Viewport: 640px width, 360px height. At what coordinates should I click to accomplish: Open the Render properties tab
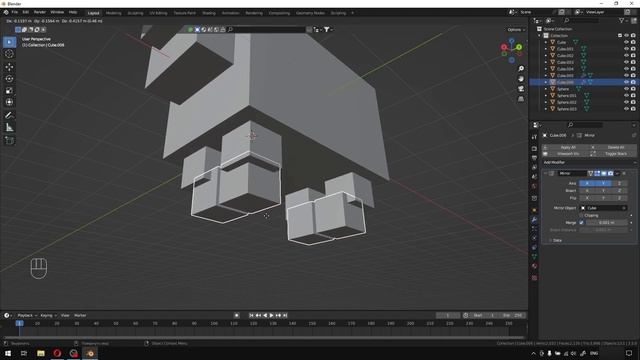534,149
